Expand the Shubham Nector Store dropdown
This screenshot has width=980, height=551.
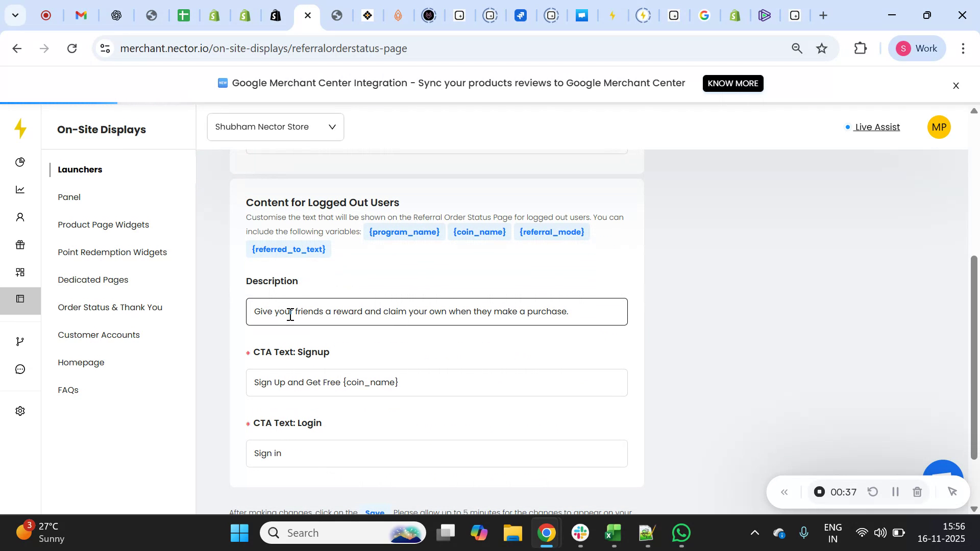coord(275,127)
